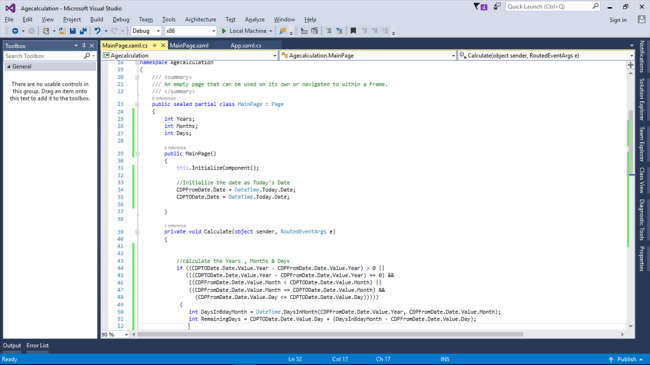
Task: Click the vertical scrollbar thumb in editor
Action: click(x=631, y=141)
